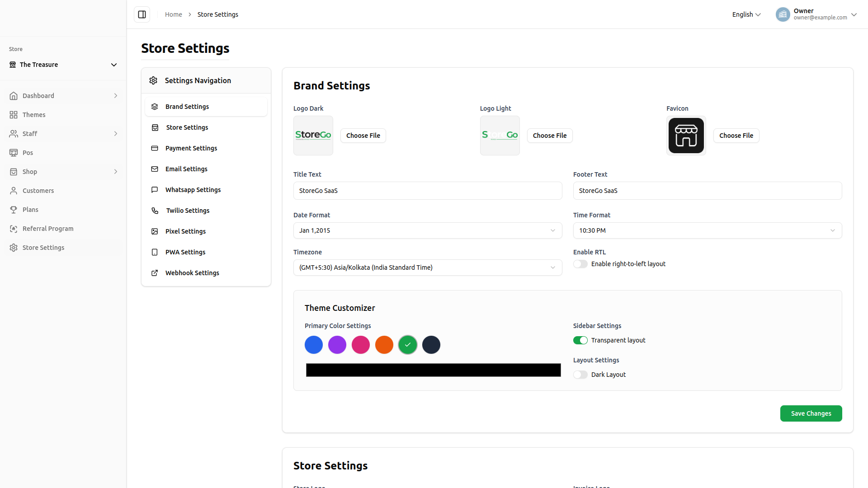Click Choose File for Favicon
Viewport: 868px width, 488px height.
pyautogui.click(x=736, y=136)
